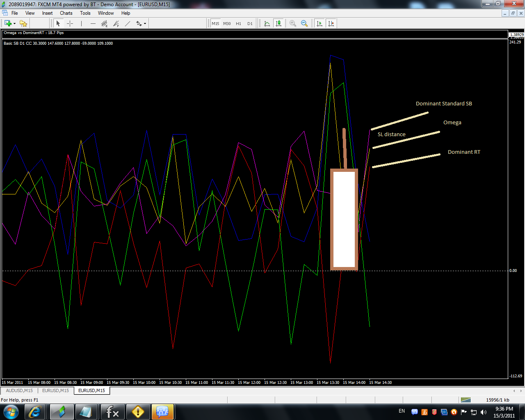Zoom in on the chart
This screenshot has height=420, width=525.
tap(293, 23)
